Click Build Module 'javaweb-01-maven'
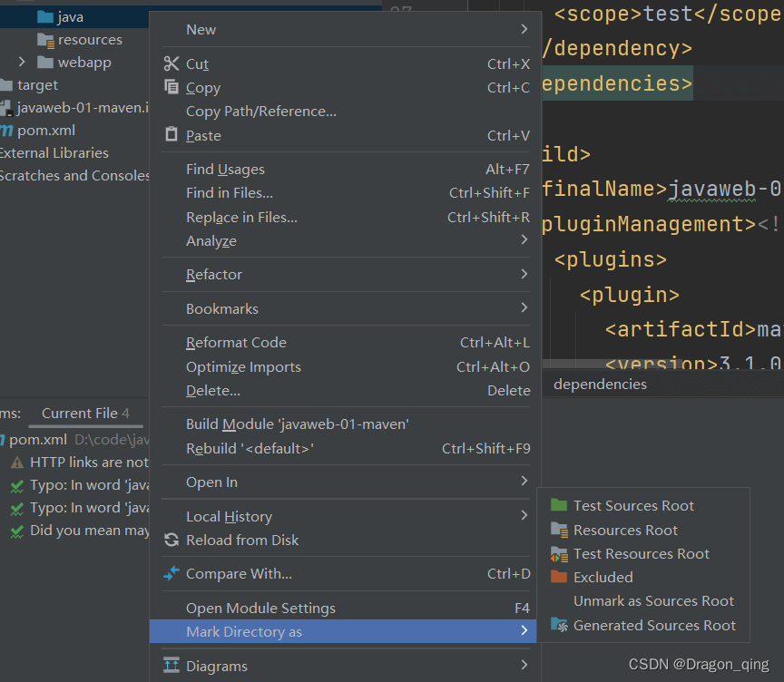 (297, 424)
